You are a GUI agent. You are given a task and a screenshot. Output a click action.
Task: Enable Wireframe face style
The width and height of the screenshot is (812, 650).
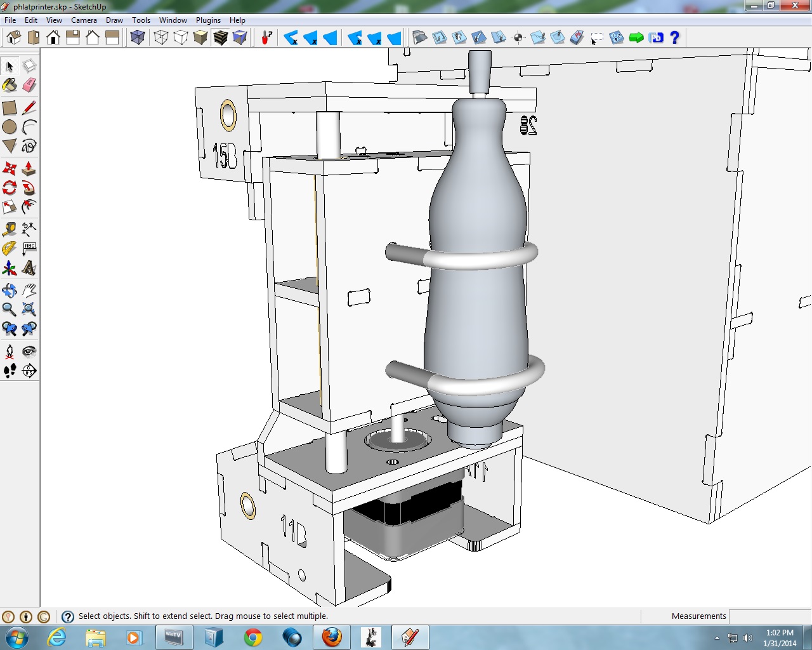click(x=161, y=37)
